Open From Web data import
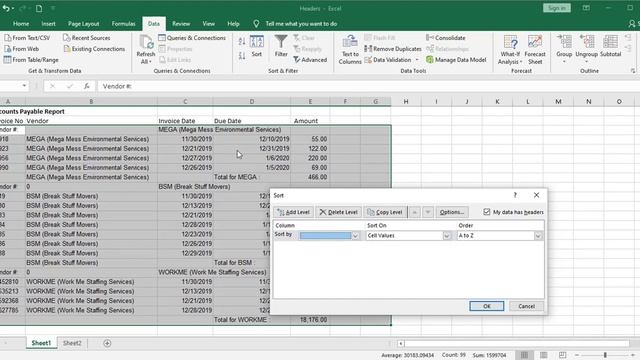This screenshot has height=360, width=640. [x=21, y=49]
